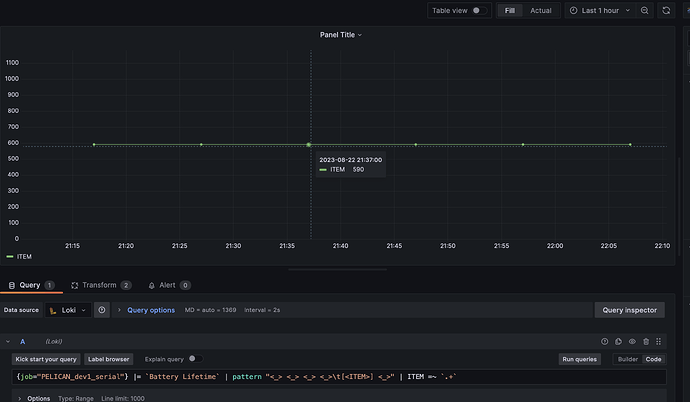Click the refresh dashboard icon

666,10
